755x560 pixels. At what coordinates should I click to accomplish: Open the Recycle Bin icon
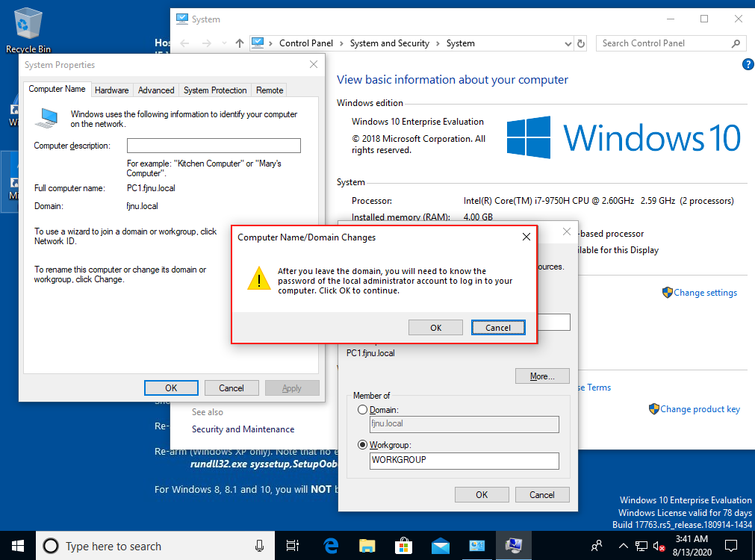[x=28, y=30]
